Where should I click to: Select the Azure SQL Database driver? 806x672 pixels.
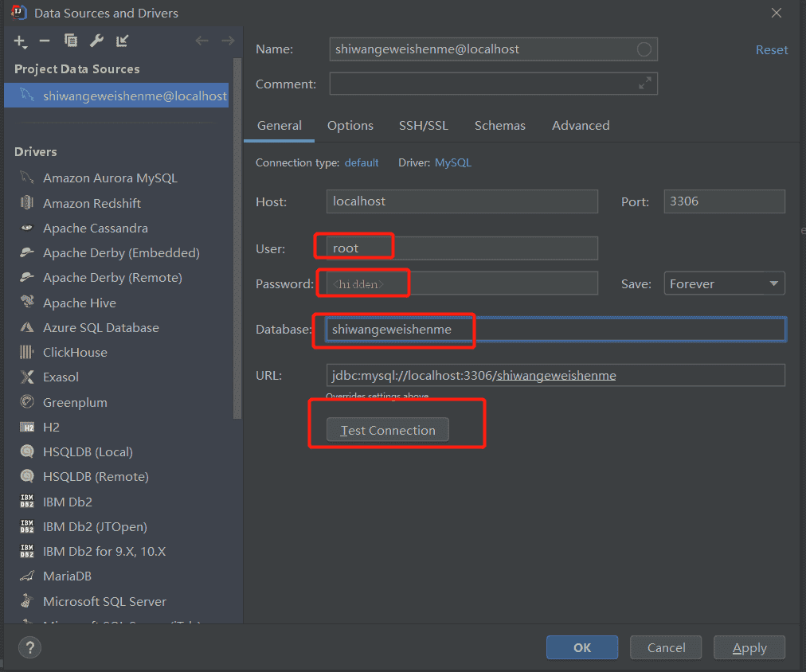[100, 327]
